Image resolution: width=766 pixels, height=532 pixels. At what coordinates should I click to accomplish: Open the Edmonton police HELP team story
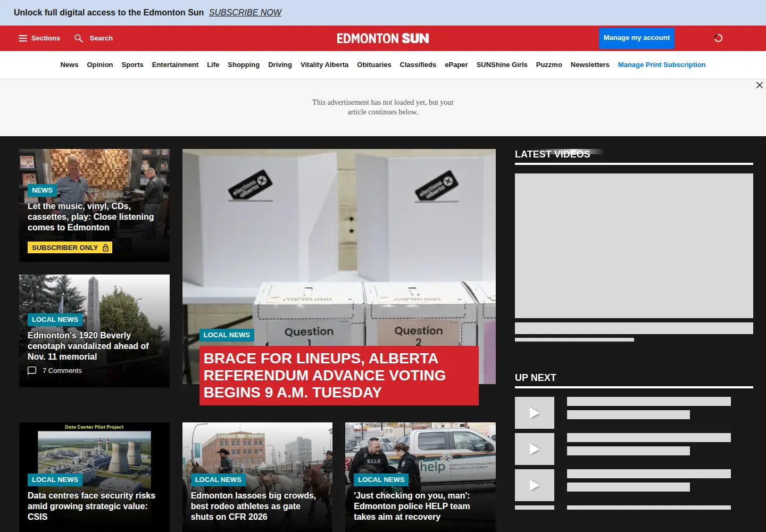(412, 506)
